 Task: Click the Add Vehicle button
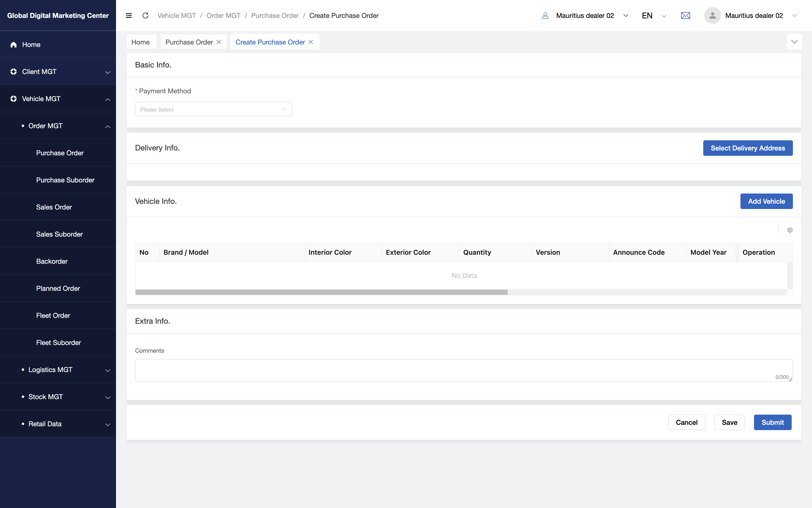tap(766, 201)
